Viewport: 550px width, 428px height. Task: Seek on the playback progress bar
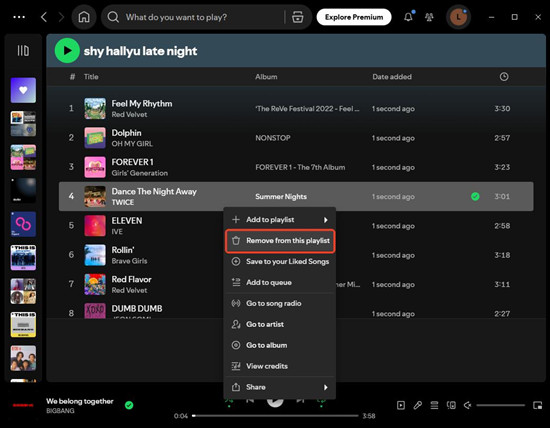[275, 416]
